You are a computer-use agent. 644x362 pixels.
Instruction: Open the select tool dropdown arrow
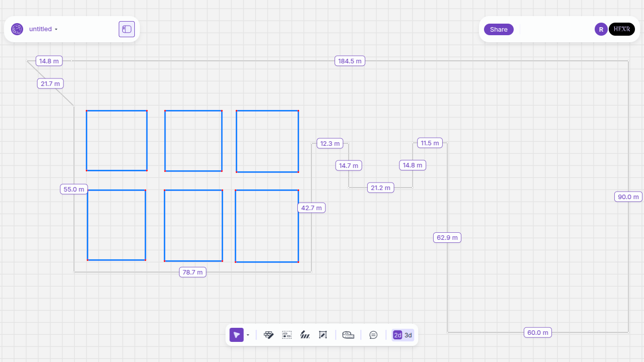coord(248,335)
